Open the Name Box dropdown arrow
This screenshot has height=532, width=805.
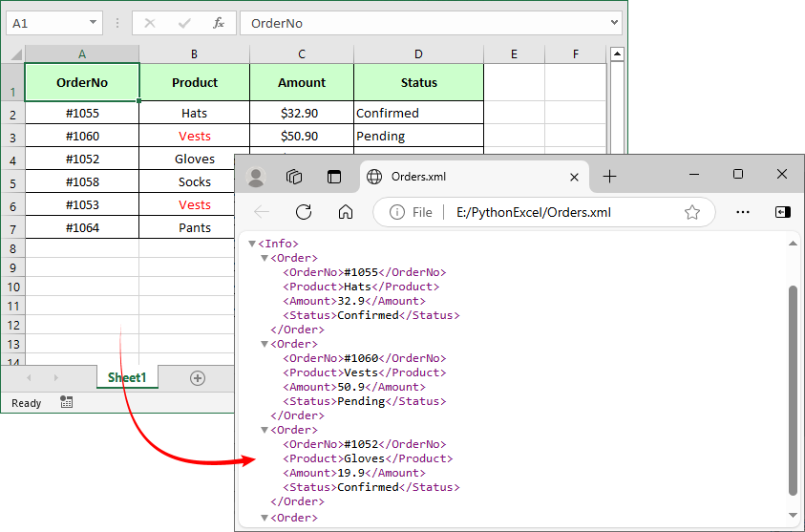pos(93,23)
